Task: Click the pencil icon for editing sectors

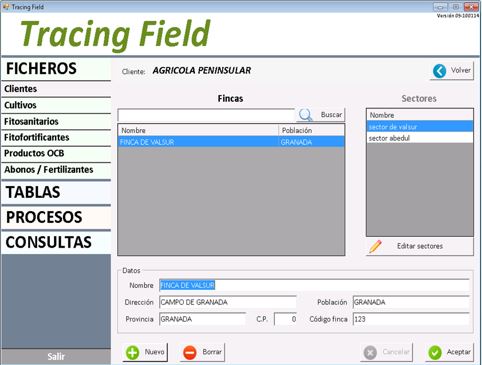Action: tap(375, 246)
